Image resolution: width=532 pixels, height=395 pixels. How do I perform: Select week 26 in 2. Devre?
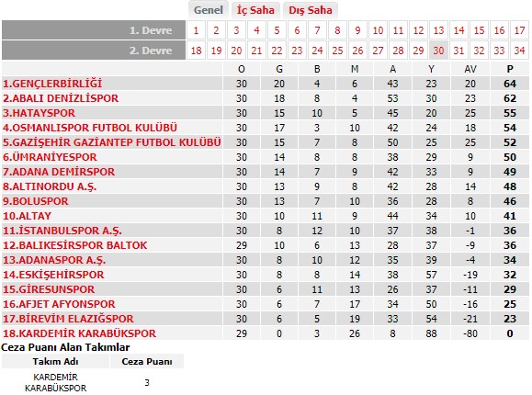coord(357,51)
